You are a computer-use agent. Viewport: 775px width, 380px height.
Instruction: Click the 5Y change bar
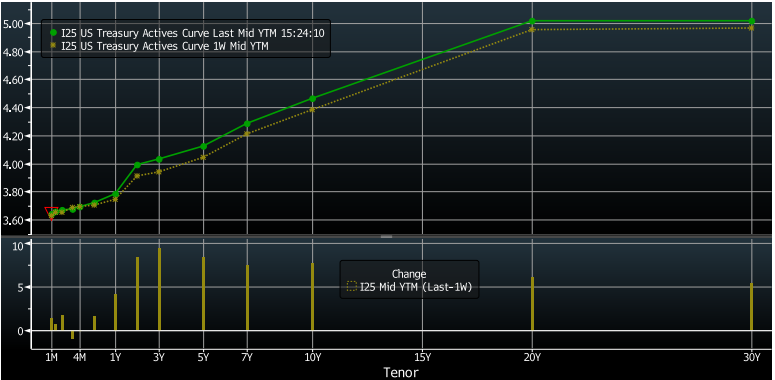point(203,294)
